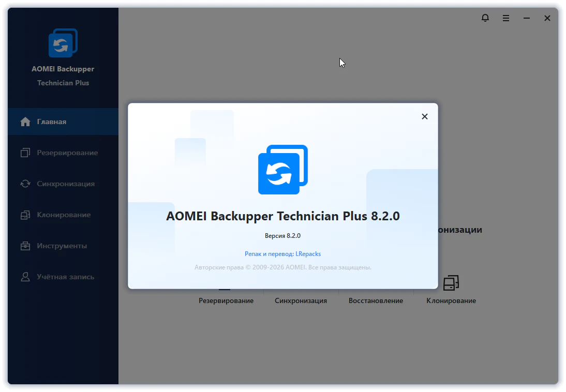Click the Главная home icon in sidebar
This screenshot has width=566, height=392.
25,122
